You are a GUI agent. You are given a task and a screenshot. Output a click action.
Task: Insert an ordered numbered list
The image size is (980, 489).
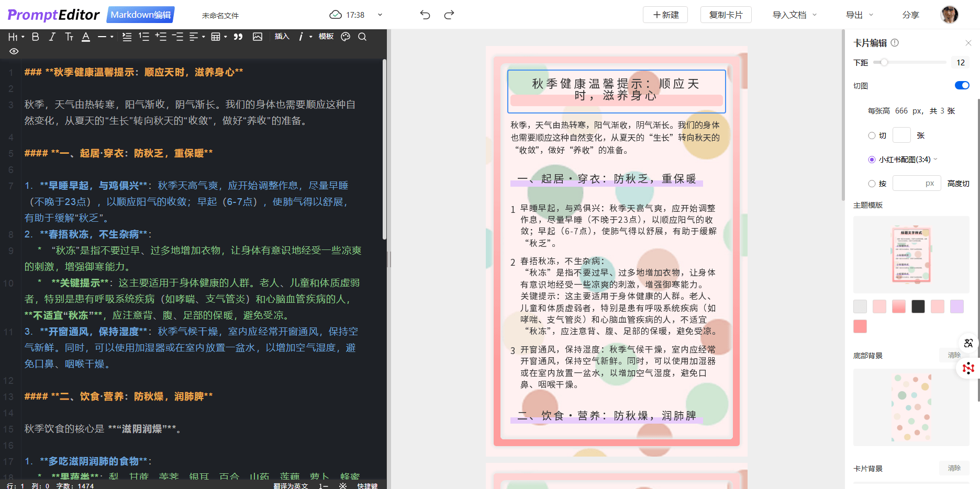[144, 37]
